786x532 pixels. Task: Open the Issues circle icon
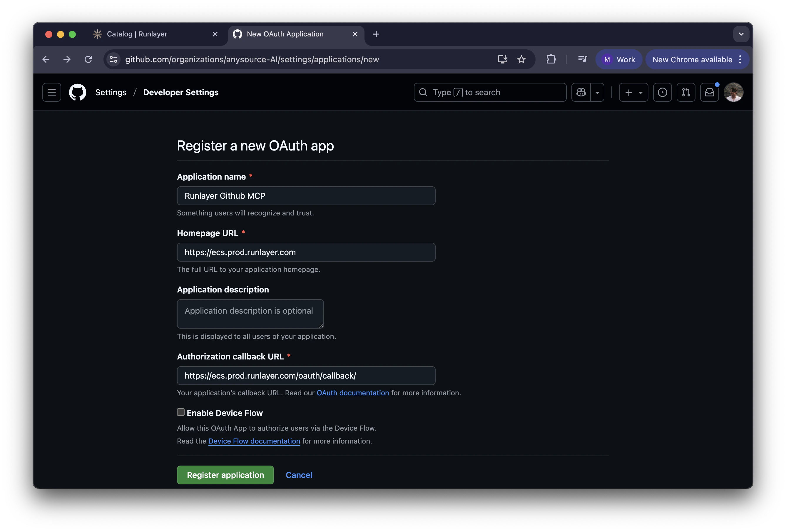(662, 92)
